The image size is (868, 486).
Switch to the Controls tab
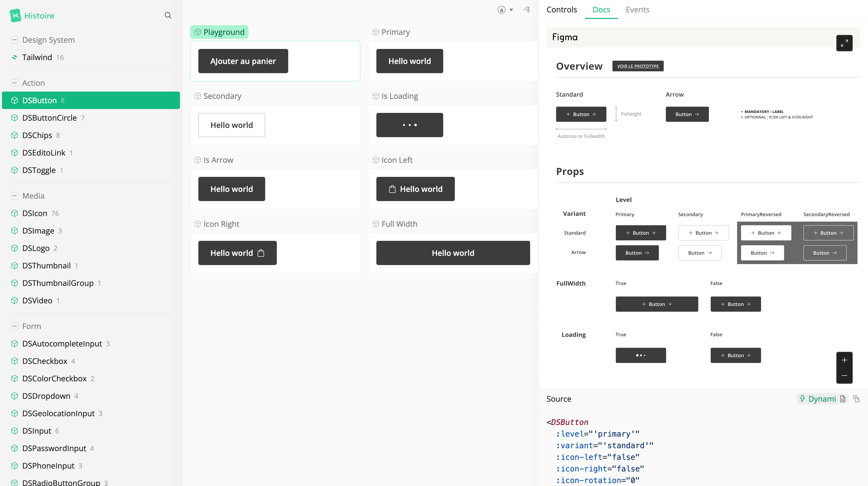[561, 9]
